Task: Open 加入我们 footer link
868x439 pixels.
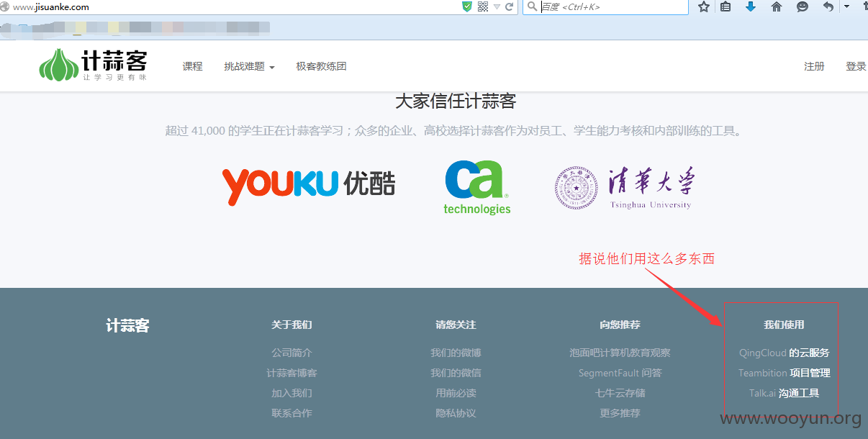Action: tap(291, 393)
